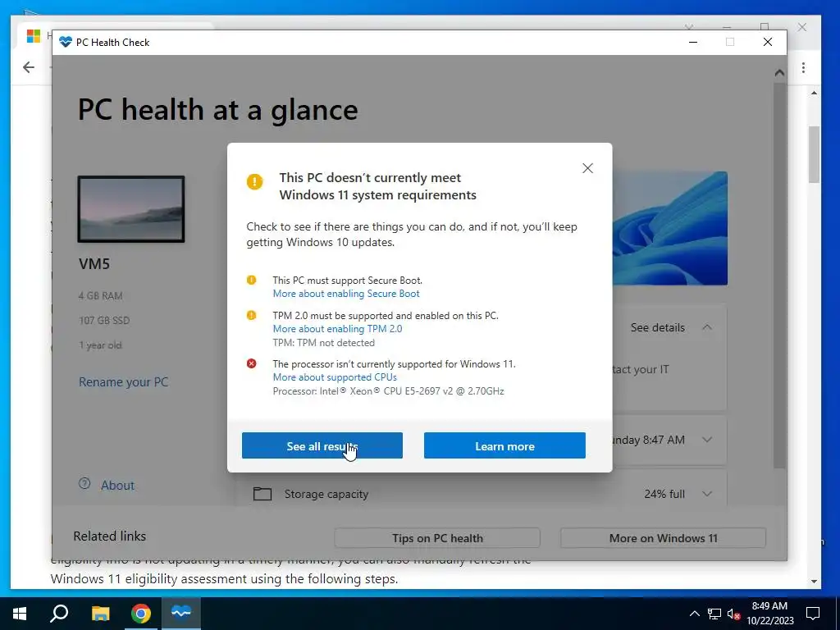840x630 pixels.
Task: Open More about enabling TPM 2.0 link
Action: [x=337, y=329]
